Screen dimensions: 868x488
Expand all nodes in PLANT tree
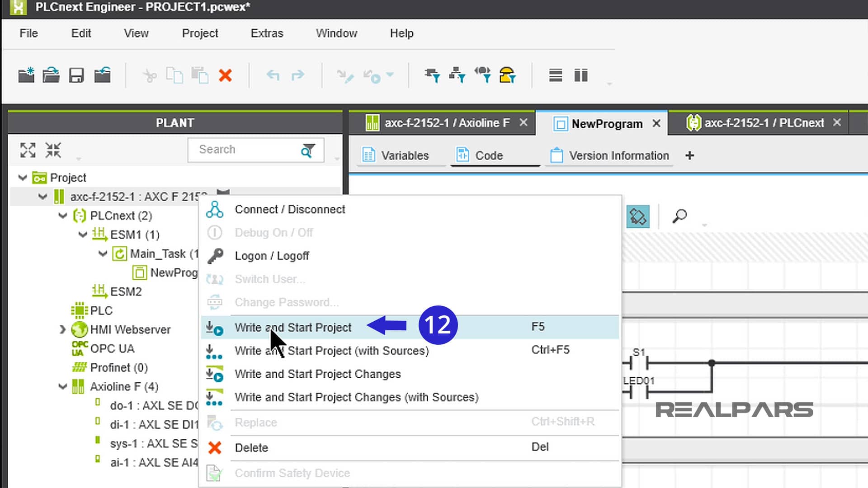(28, 150)
